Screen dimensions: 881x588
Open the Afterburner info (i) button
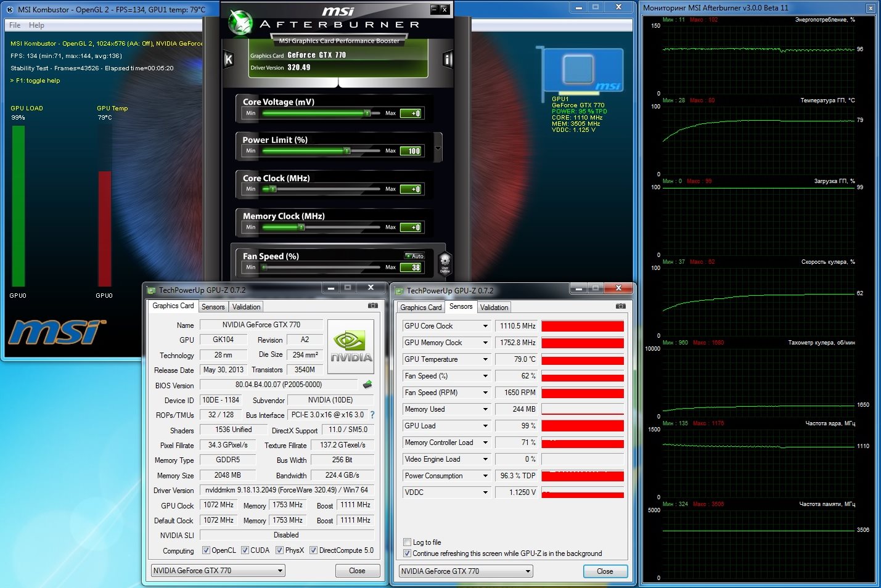click(448, 59)
